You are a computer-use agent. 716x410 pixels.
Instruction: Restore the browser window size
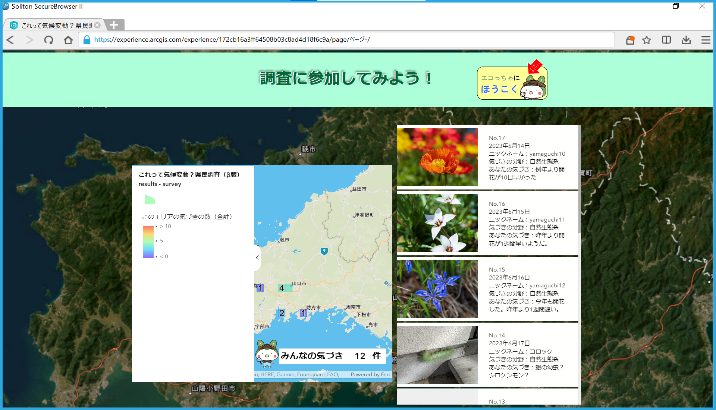[x=676, y=6]
